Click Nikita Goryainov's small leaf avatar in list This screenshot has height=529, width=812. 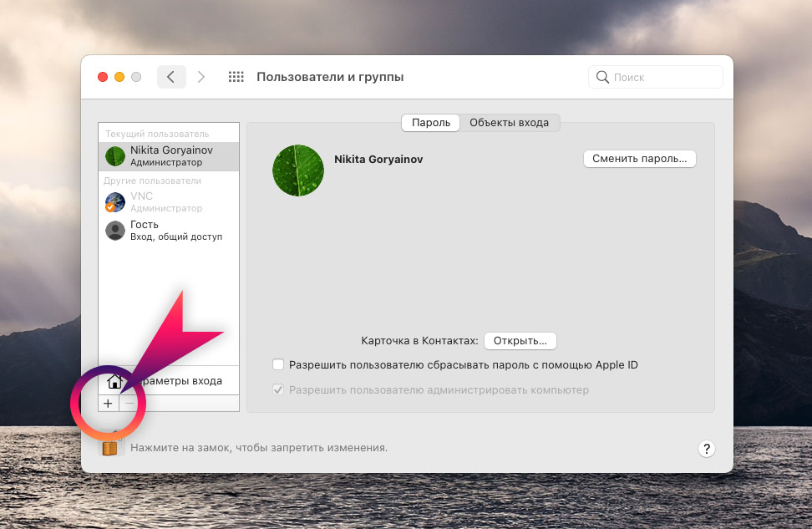coord(115,156)
